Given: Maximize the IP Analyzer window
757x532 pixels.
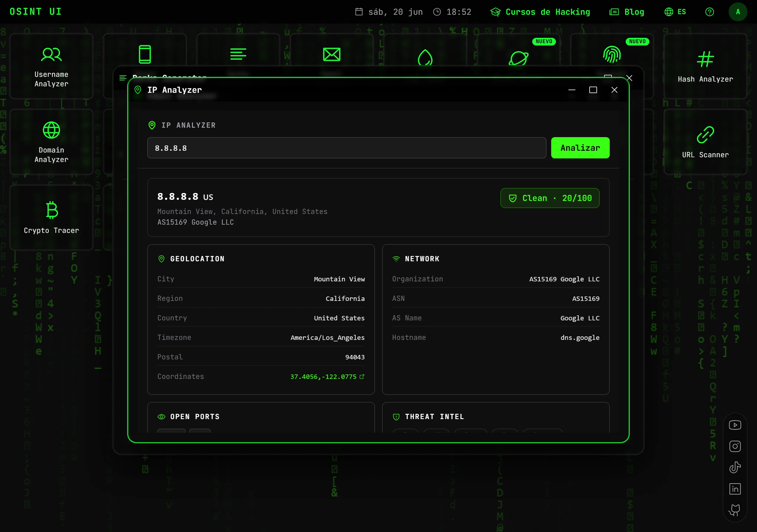Looking at the screenshot, I should pos(593,90).
